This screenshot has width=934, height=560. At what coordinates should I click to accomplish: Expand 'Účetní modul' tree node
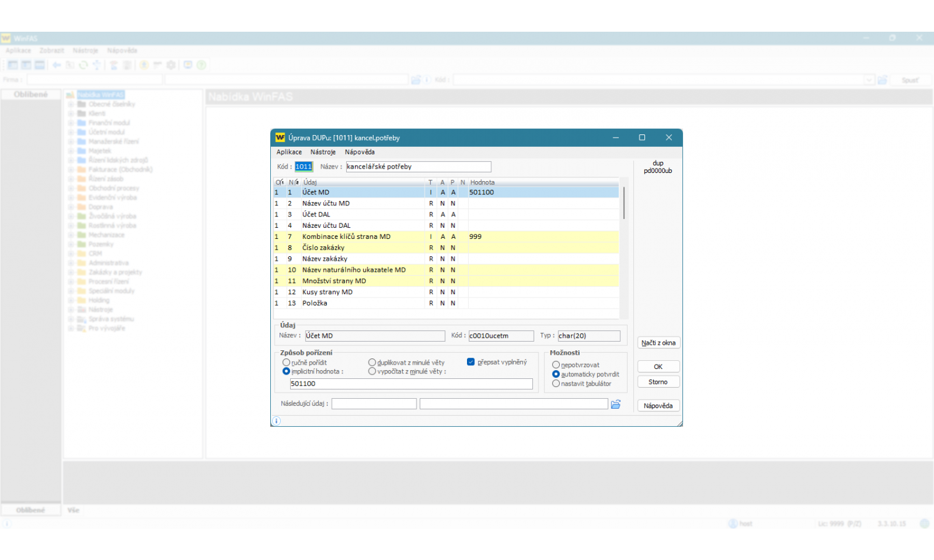tap(71, 133)
